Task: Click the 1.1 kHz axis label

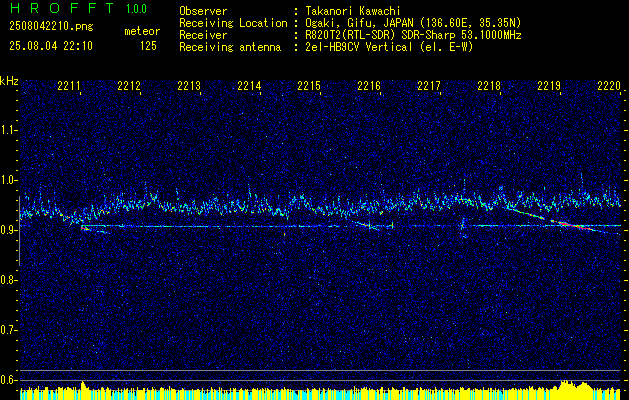Action: click(x=8, y=130)
